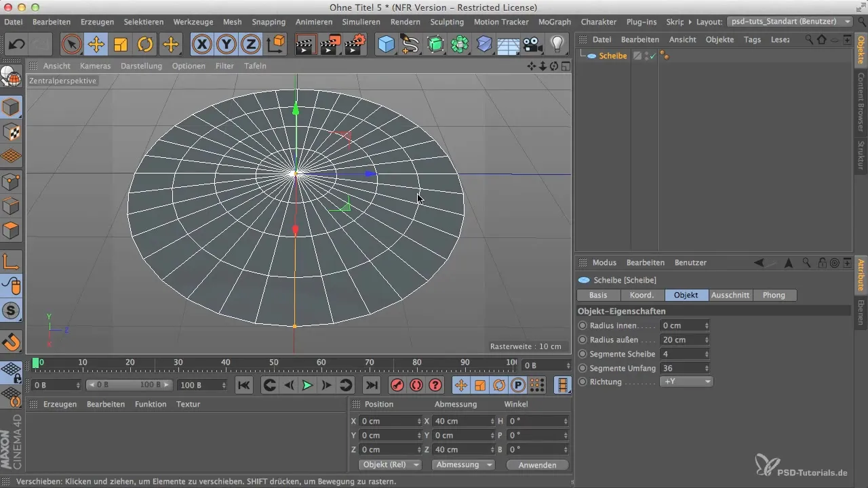Toggle Scheibe visibility dots in object manager
The width and height of the screenshot is (868, 488).
[x=646, y=56]
